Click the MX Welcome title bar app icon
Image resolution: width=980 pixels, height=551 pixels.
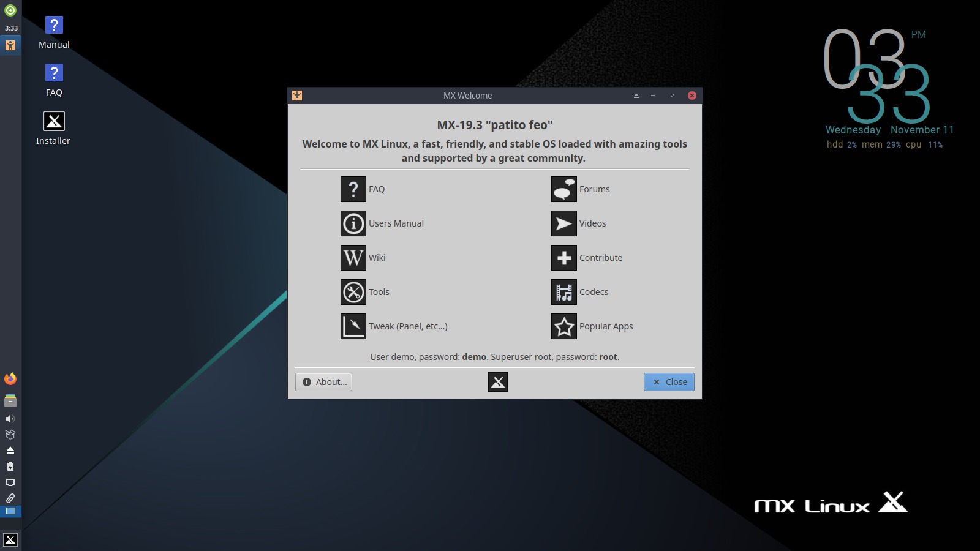(x=297, y=96)
